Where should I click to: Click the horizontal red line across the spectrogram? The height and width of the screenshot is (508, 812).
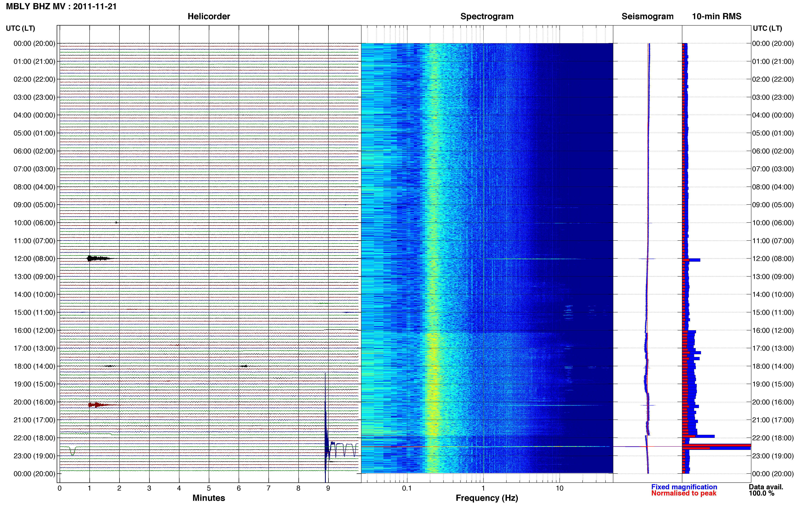coord(487,446)
